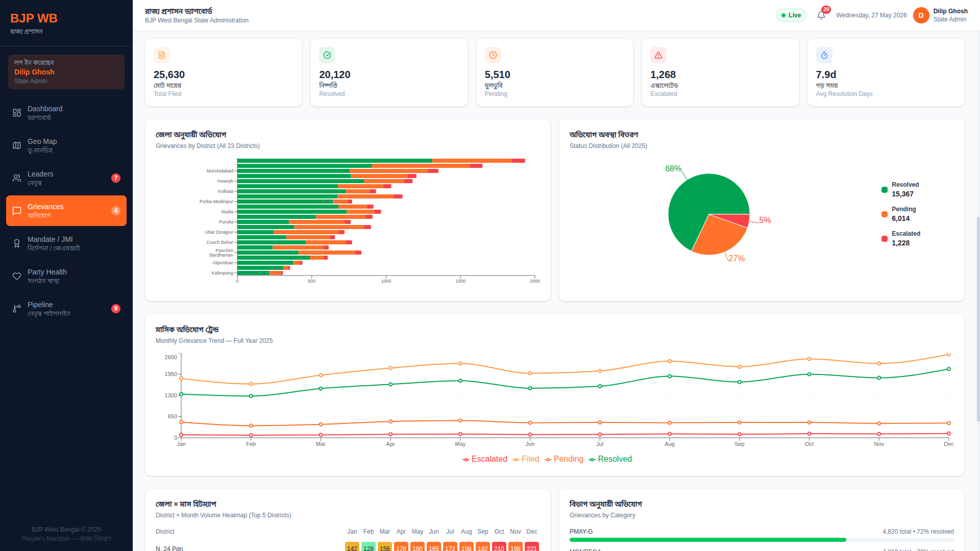980x551 pixels.
Task: Click the 7.9d average resolution value
Action: point(826,74)
